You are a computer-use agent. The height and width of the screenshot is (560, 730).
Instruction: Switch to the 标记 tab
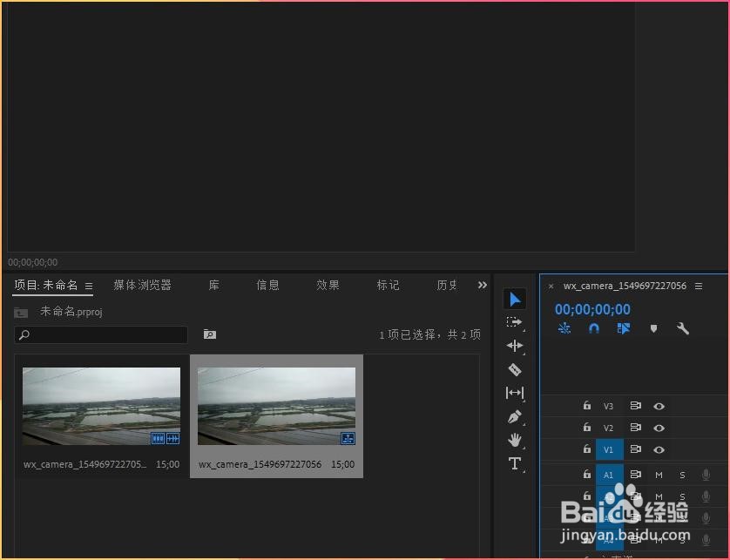pos(388,285)
